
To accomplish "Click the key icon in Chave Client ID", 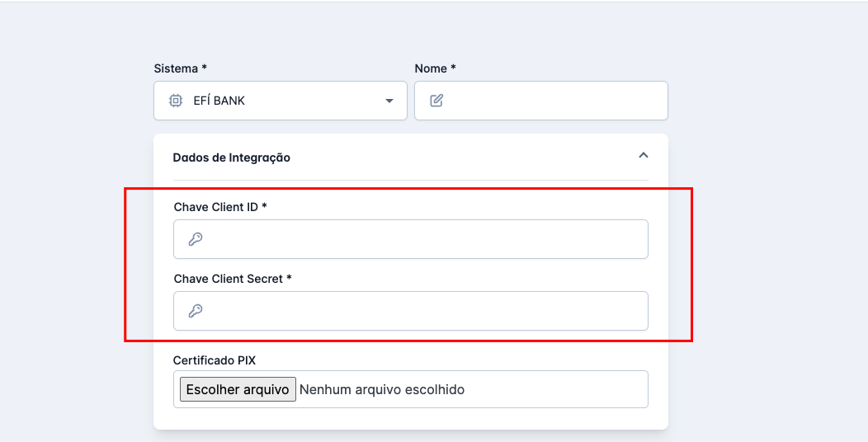I will point(196,239).
